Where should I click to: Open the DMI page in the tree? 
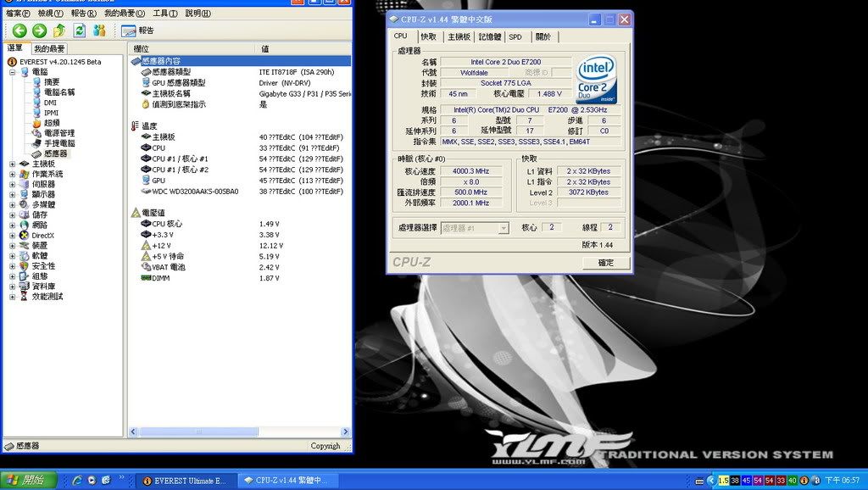[50, 103]
